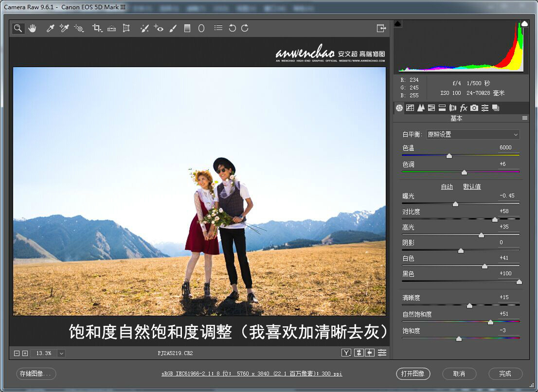Switch to the Effects (fx) panel tab
Screen dimensions: 538x392
pyautogui.click(x=464, y=108)
